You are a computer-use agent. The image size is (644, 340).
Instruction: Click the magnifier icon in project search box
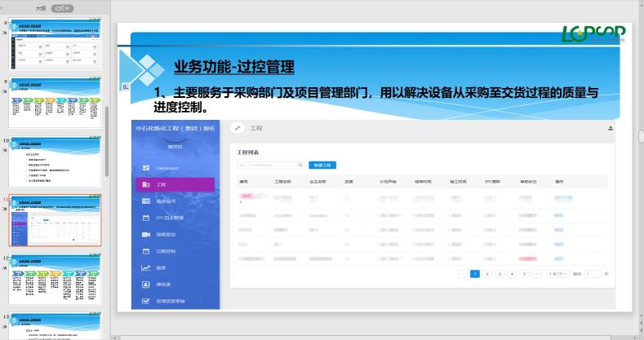coord(300,166)
